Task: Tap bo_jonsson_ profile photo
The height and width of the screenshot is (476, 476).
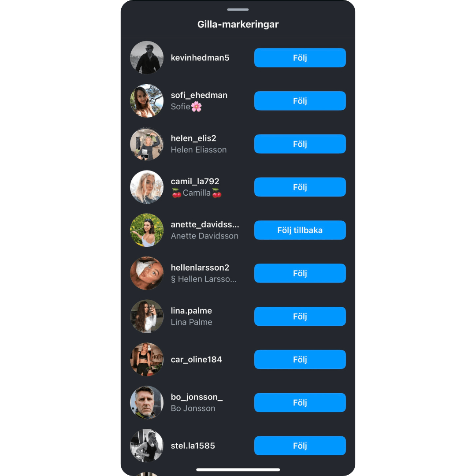Action: (147, 402)
